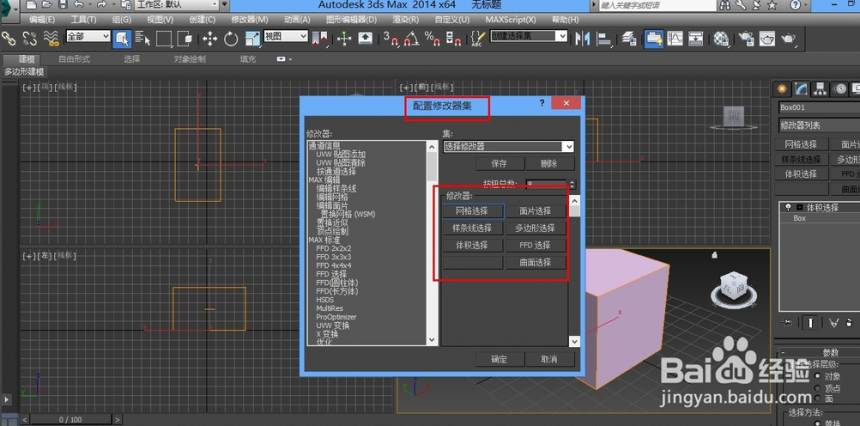Choose the Rectangular Selection Region tool

point(164,39)
